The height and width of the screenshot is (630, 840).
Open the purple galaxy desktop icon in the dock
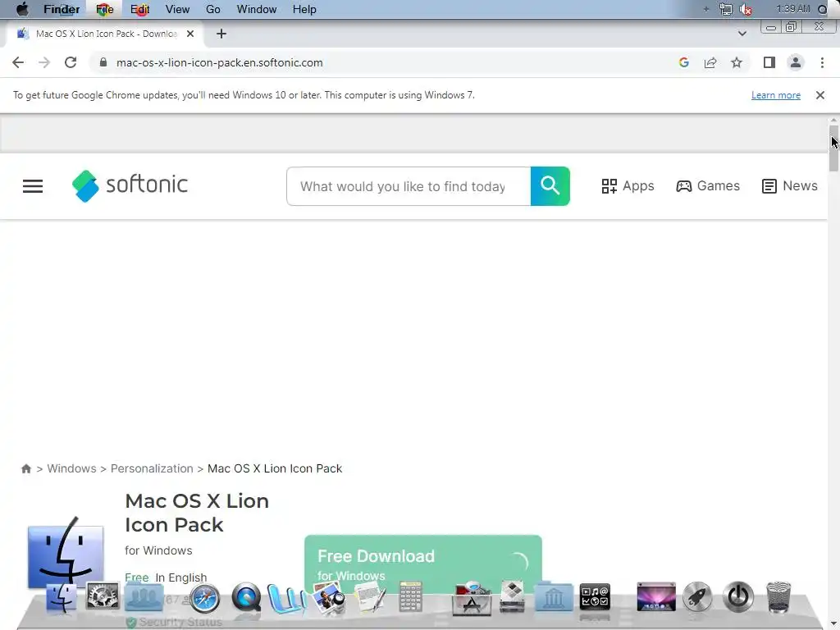tap(656, 597)
